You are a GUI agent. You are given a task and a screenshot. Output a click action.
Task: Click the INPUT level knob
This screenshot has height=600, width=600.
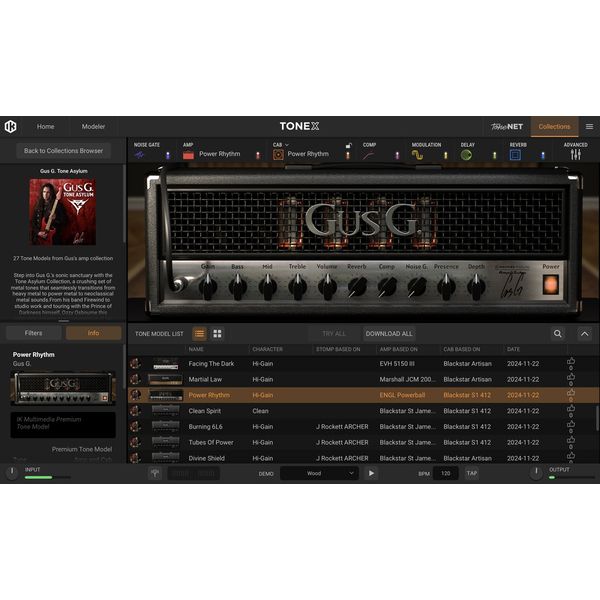[12, 473]
